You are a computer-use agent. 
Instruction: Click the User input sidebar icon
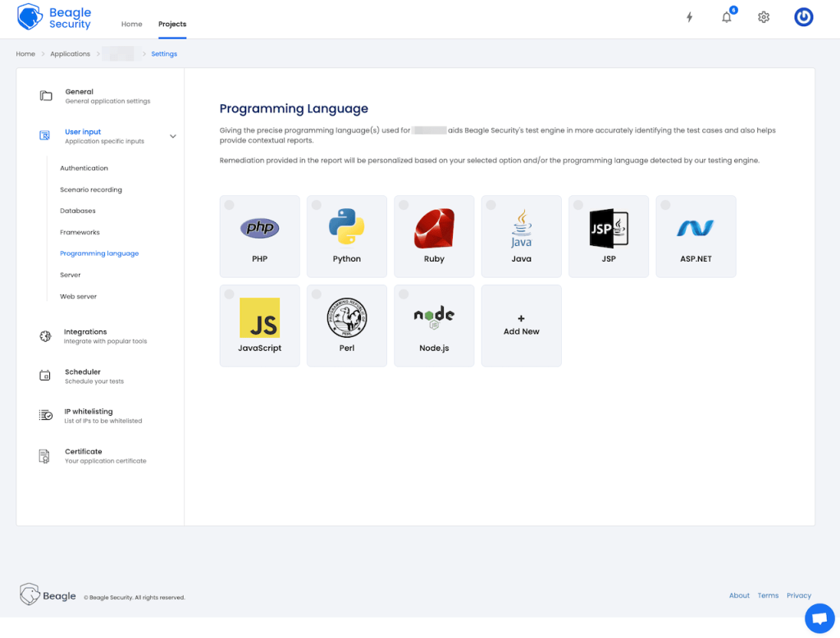pos(45,135)
